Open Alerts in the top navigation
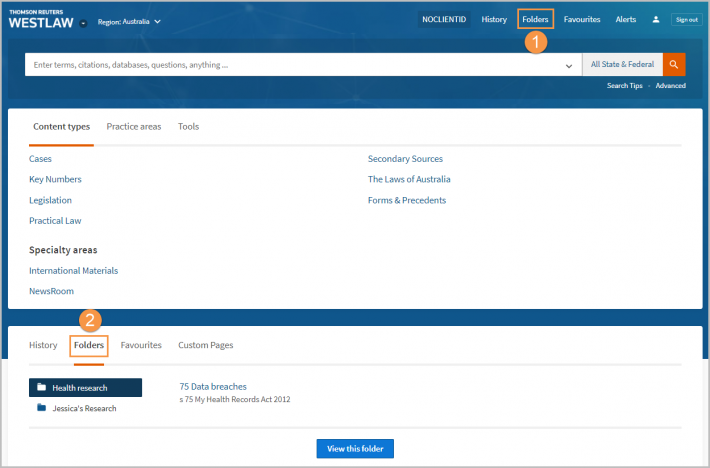710x468 pixels. [x=626, y=19]
